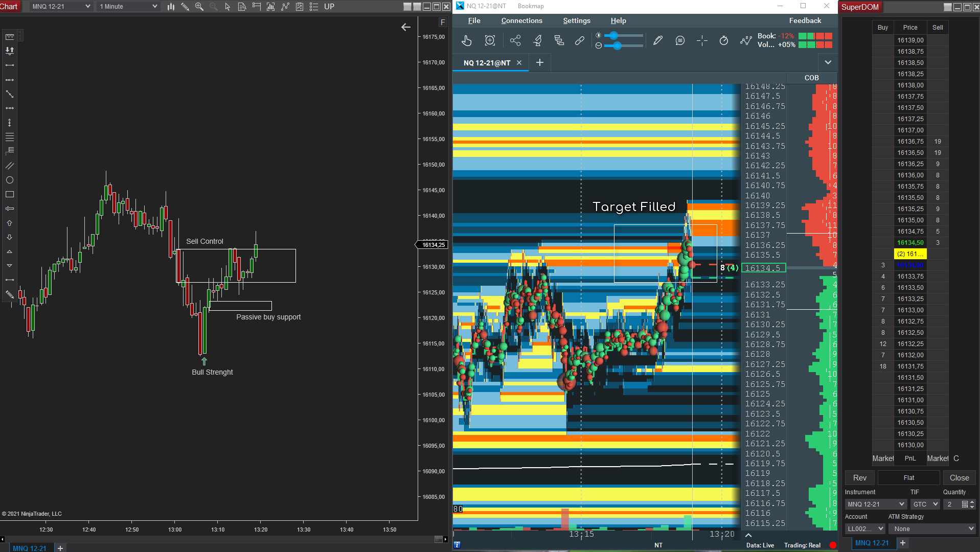Screen dimensions: 980x552
Task: Click the buy Market button in SuperDOM
Action: click(883, 458)
